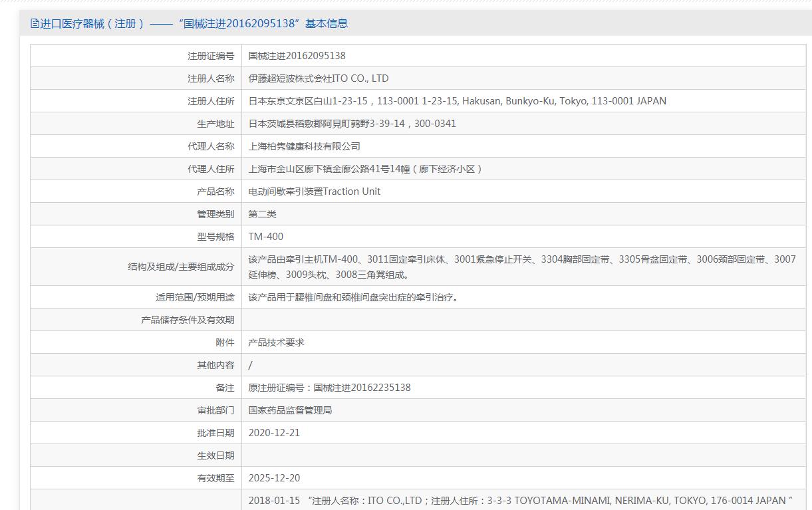Click the document icon before 进口医疗器械 heading

35,23
